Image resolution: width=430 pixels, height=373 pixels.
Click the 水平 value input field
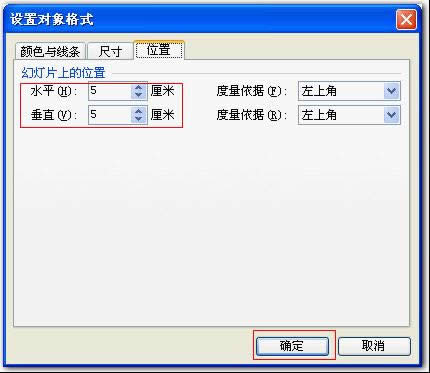[x=110, y=91]
